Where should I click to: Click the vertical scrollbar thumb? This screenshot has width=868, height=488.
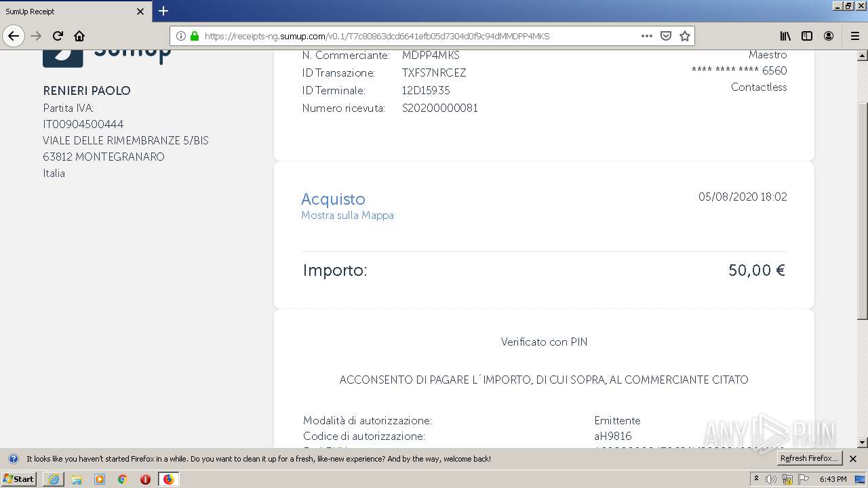[863, 211]
